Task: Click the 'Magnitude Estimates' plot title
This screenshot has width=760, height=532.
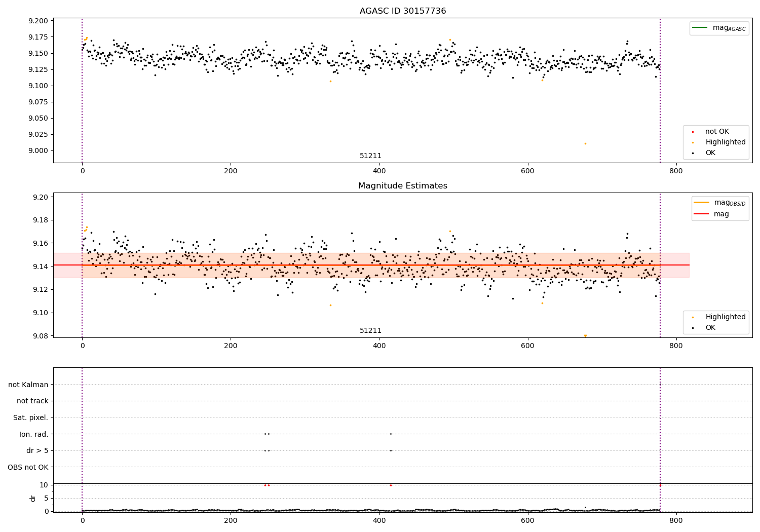Action: click(403, 186)
